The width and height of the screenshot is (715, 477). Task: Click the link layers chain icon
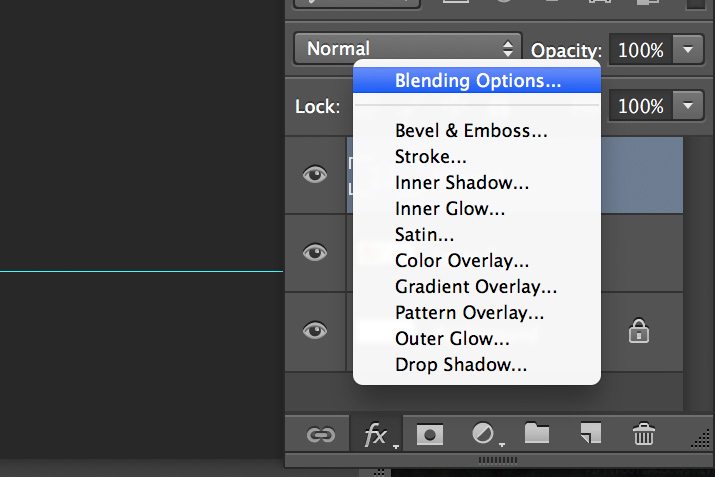pos(321,435)
